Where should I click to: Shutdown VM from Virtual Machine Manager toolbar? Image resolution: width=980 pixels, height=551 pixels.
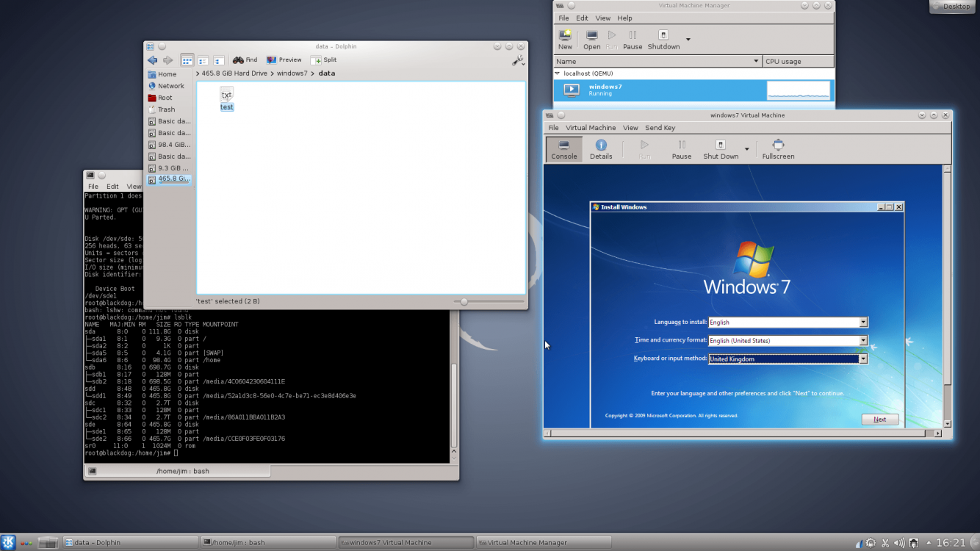tap(663, 40)
